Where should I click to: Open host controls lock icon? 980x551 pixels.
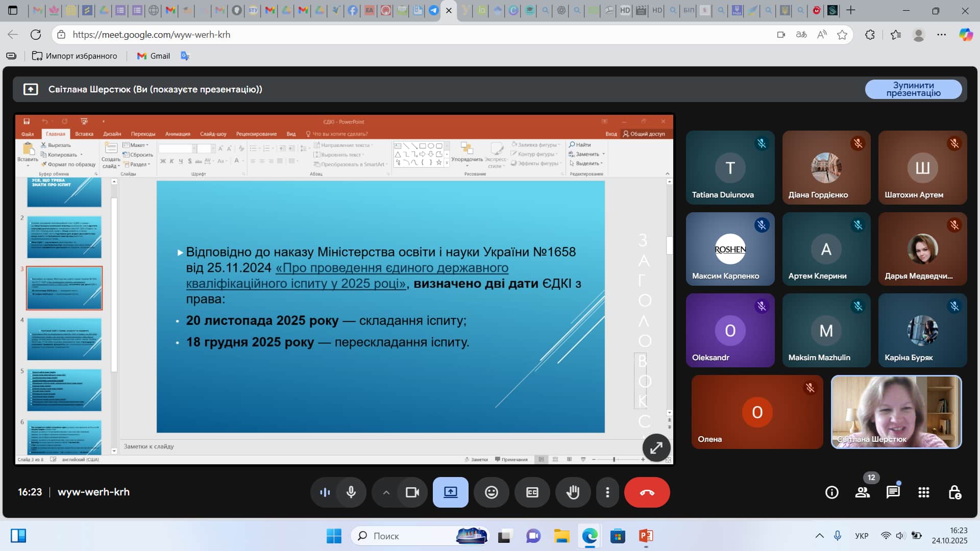tap(954, 492)
